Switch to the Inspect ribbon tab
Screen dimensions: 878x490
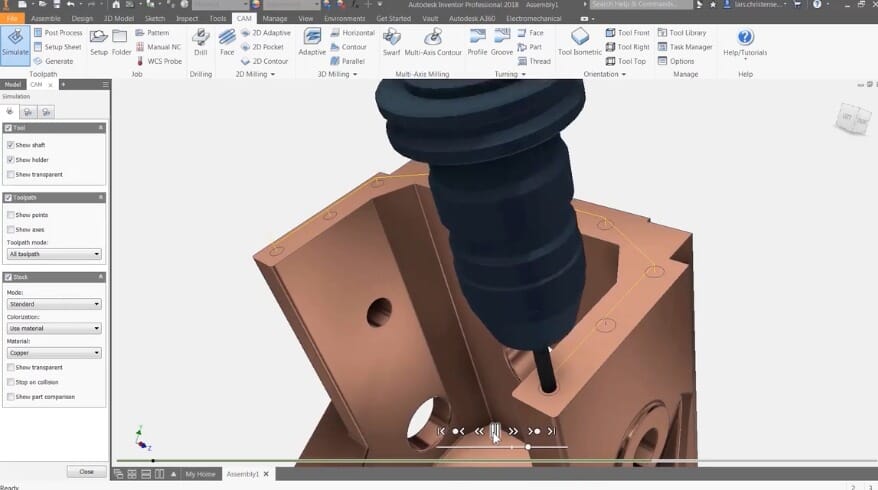click(187, 18)
